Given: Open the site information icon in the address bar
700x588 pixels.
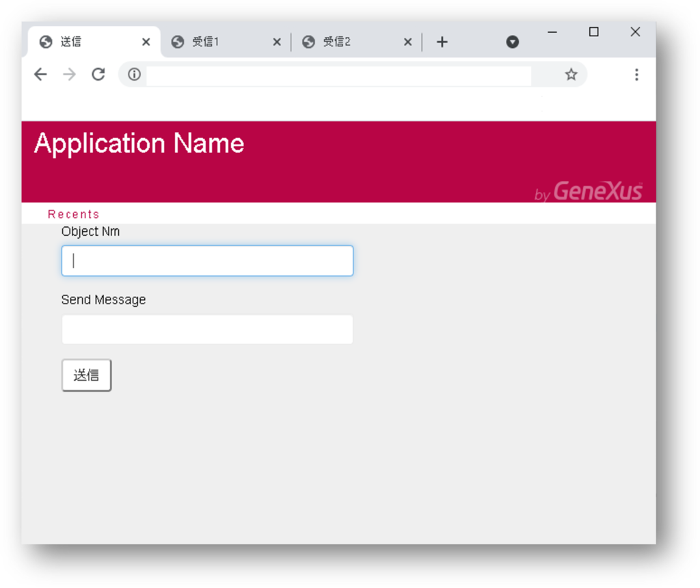Looking at the screenshot, I should click(x=135, y=74).
